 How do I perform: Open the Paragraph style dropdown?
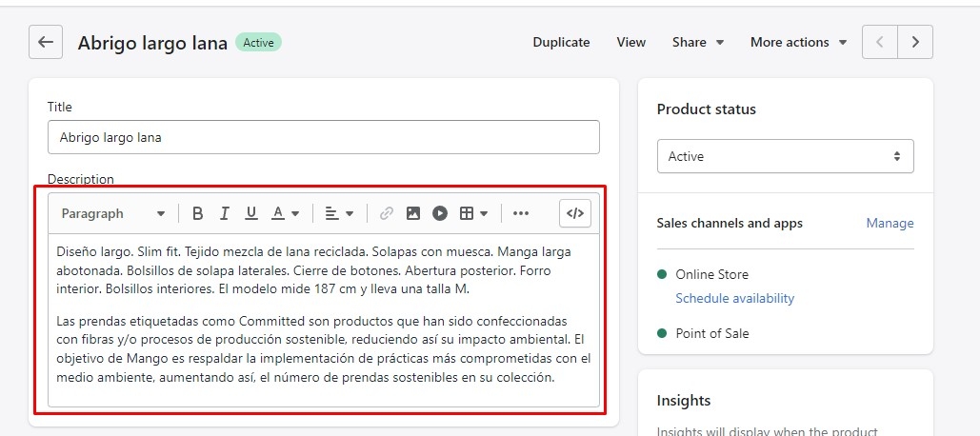[112, 213]
